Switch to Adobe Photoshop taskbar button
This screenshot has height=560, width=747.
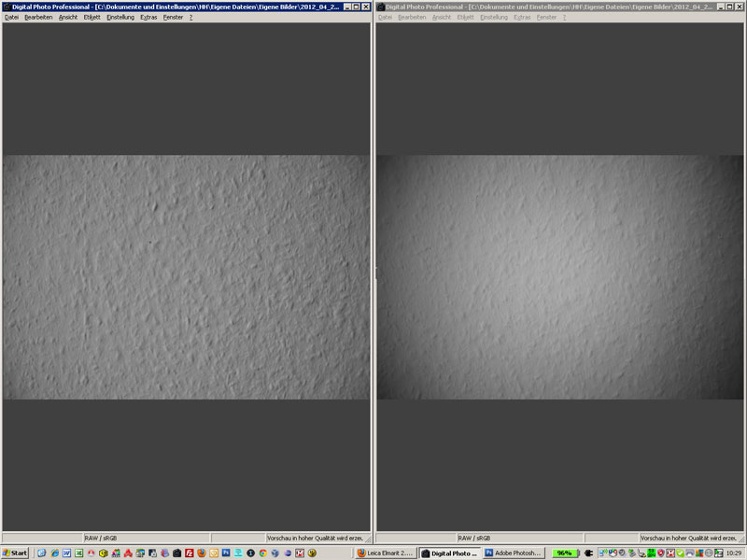(x=512, y=553)
